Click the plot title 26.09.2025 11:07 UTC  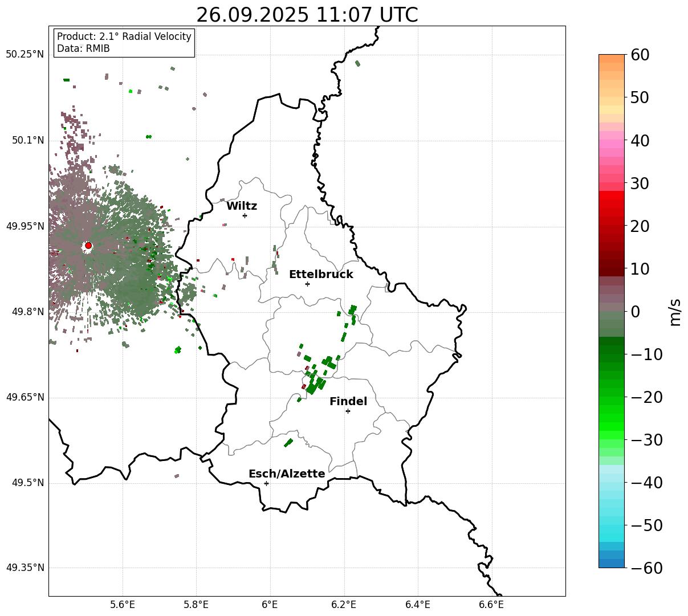(307, 15)
